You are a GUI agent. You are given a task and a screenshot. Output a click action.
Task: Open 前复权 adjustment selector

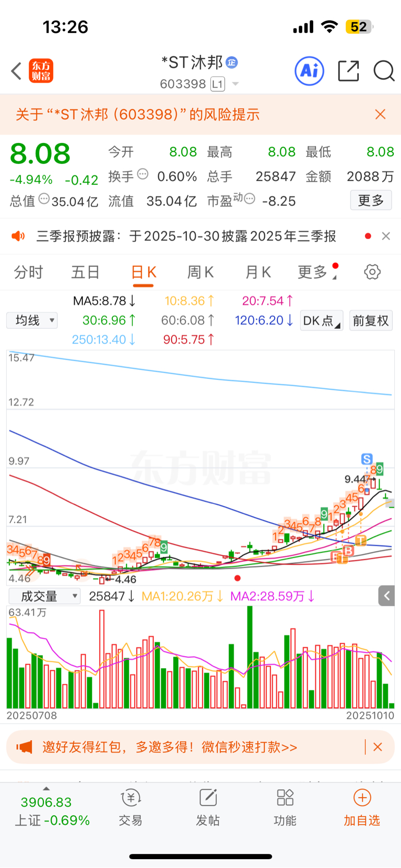(371, 320)
